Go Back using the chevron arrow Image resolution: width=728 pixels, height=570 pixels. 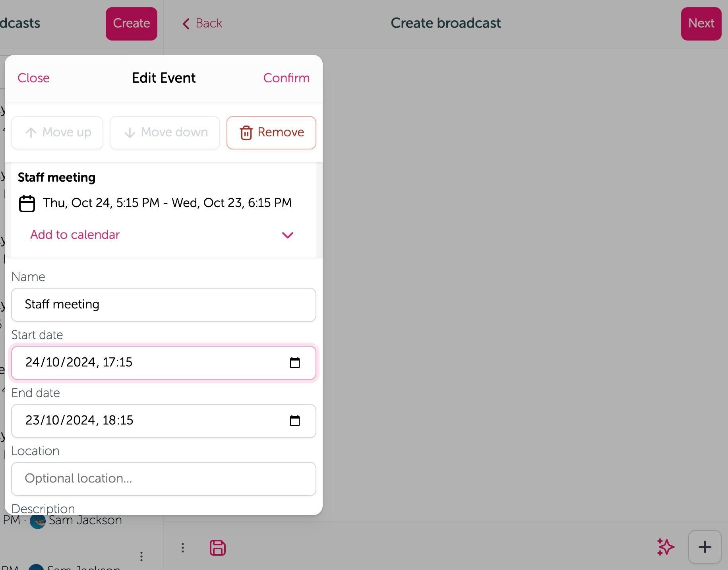tap(202, 23)
